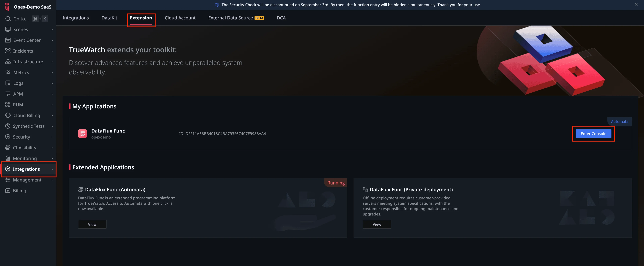
Task: Expand the RUM submenu arrow
Action: click(x=52, y=105)
